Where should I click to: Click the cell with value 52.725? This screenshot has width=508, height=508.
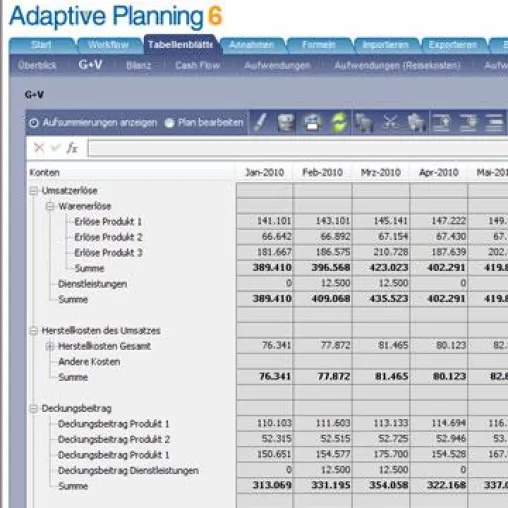[x=381, y=439]
